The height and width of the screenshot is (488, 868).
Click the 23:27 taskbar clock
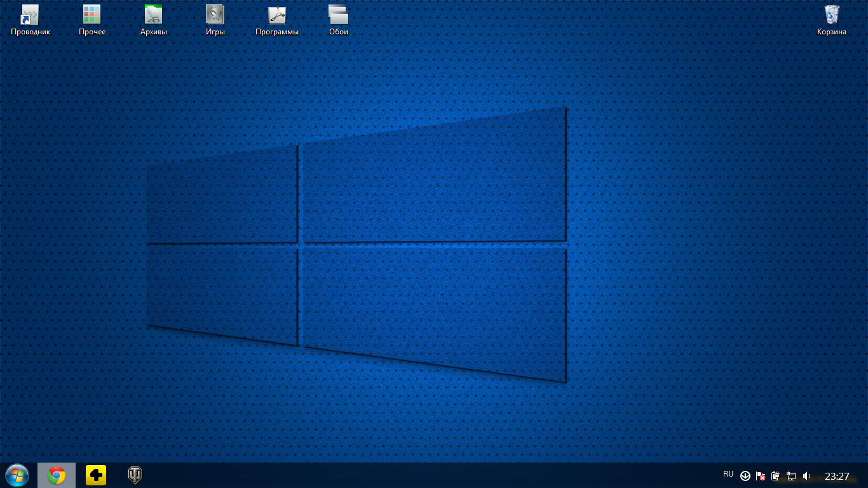(837, 476)
